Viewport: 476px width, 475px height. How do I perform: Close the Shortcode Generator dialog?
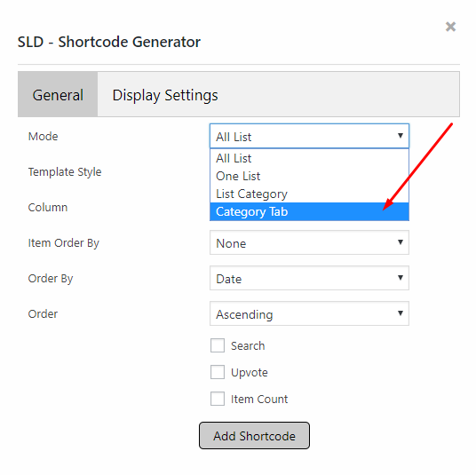pyautogui.click(x=450, y=27)
